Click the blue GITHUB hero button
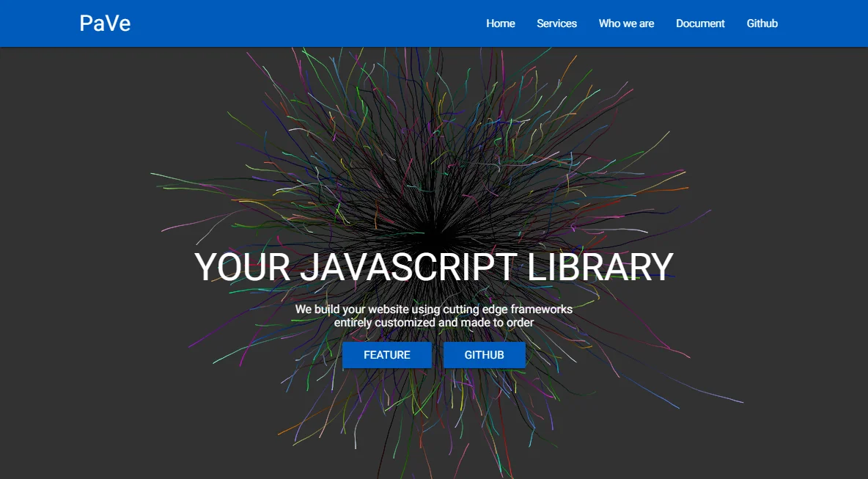The width and height of the screenshot is (868, 479). point(485,355)
